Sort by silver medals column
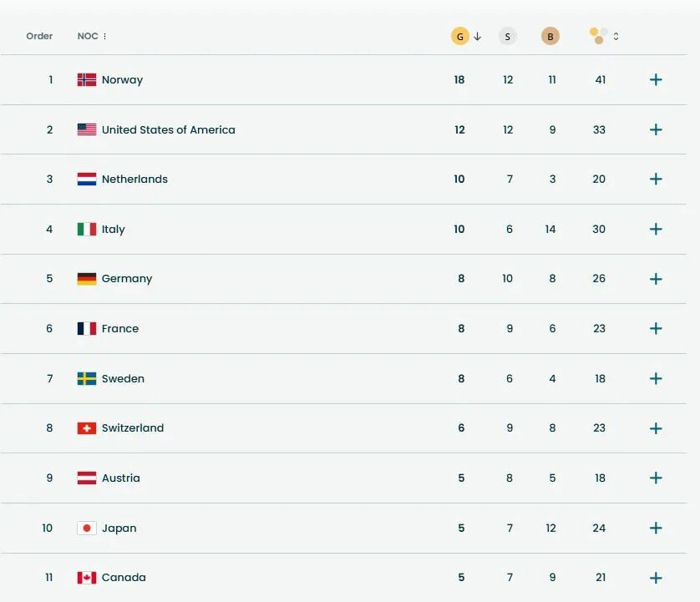700x602 pixels. [x=508, y=37]
